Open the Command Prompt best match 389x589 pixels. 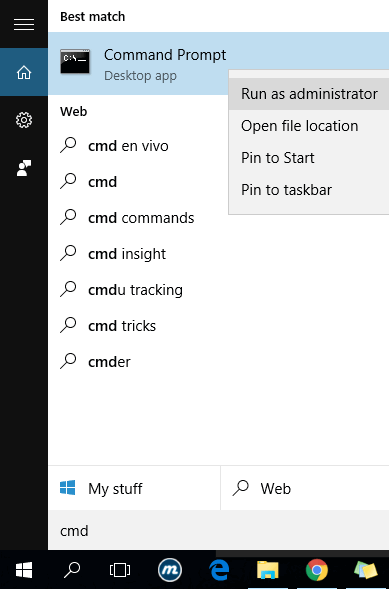click(x=138, y=64)
